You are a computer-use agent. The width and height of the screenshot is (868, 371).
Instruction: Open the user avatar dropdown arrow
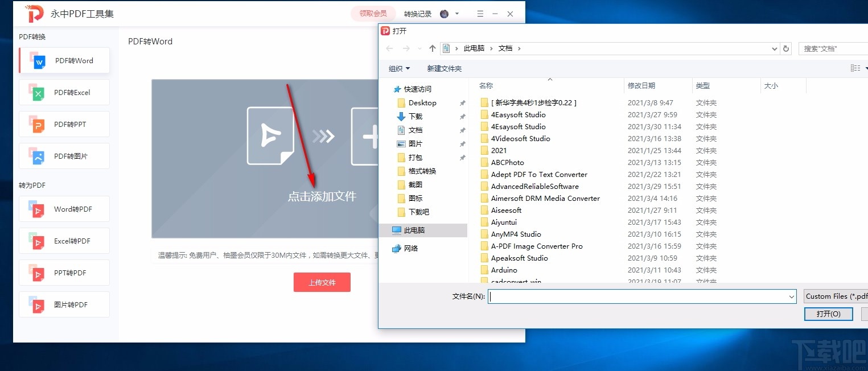click(x=455, y=13)
